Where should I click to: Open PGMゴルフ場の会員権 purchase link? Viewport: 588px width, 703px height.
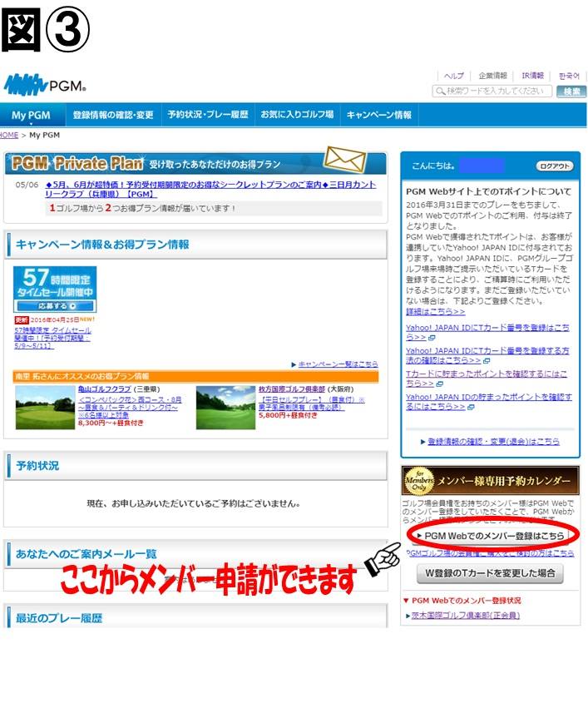pos(491,553)
